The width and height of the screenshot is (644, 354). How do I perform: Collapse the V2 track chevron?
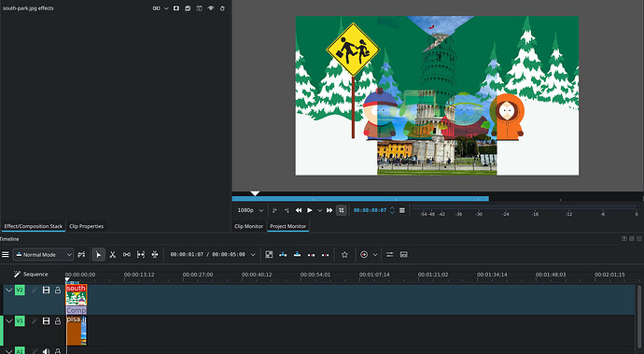8,290
